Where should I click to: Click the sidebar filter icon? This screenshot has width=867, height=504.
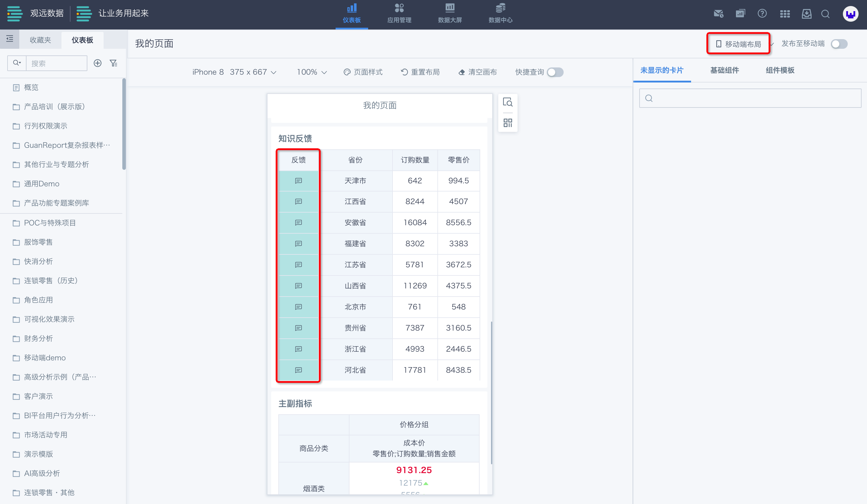pyautogui.click(x=114, y=63)
